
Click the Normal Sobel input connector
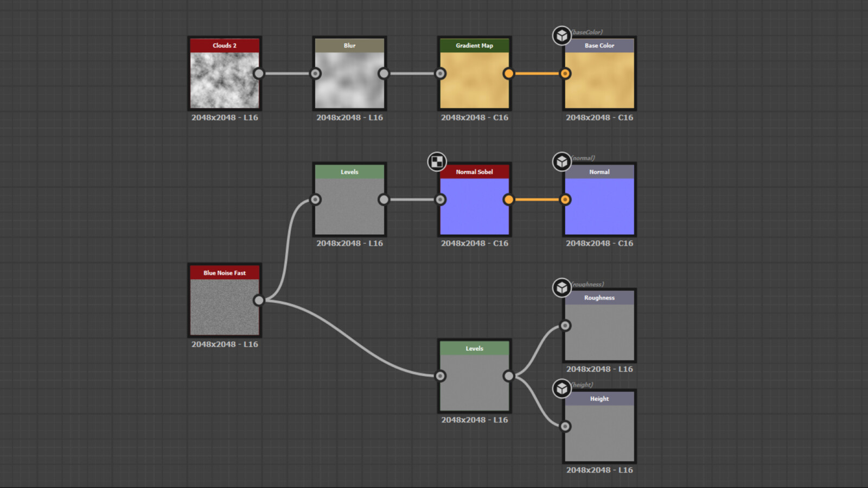pyautogui.click(x=441, y=200)
